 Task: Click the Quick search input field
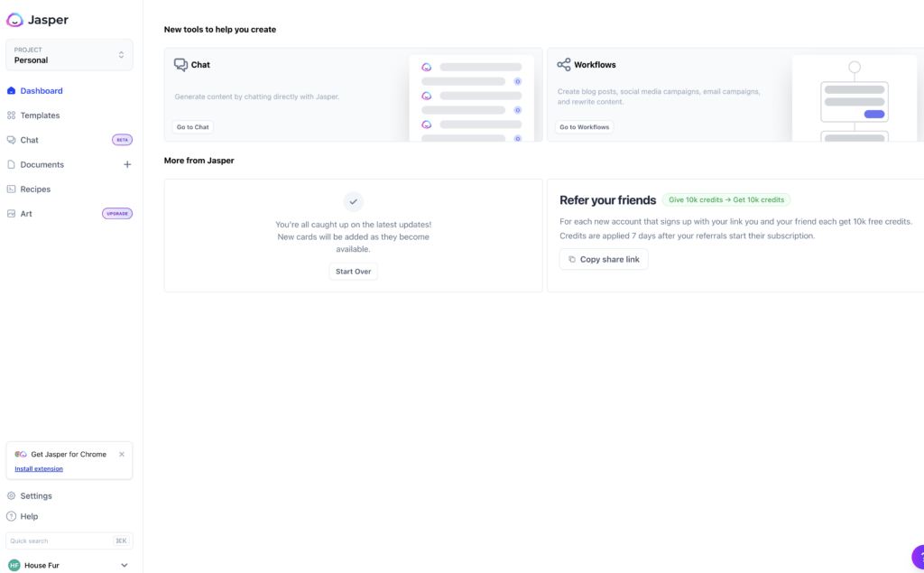click(59, 541)
